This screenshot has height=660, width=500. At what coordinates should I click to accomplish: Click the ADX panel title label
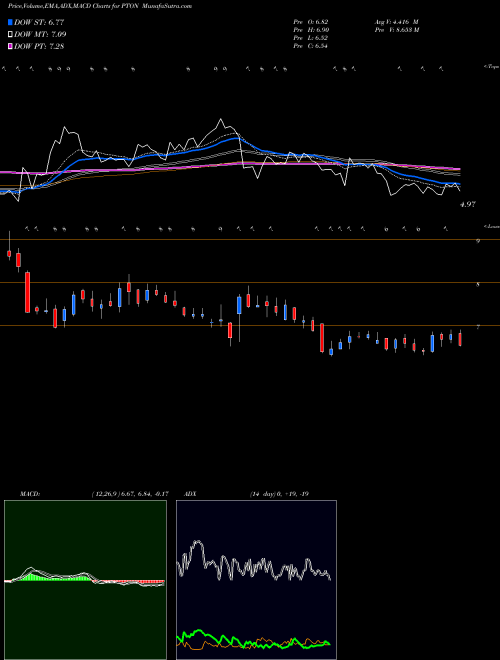tap(190, 494)
